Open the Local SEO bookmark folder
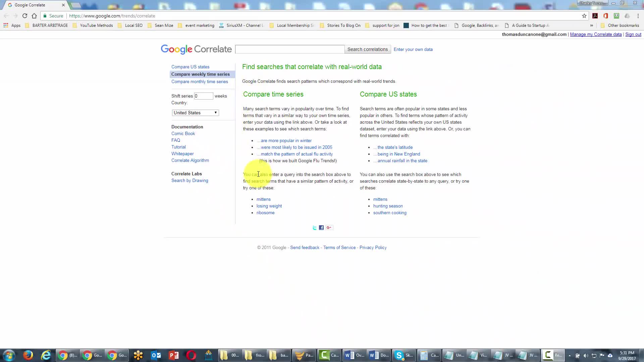 point(130,25)
